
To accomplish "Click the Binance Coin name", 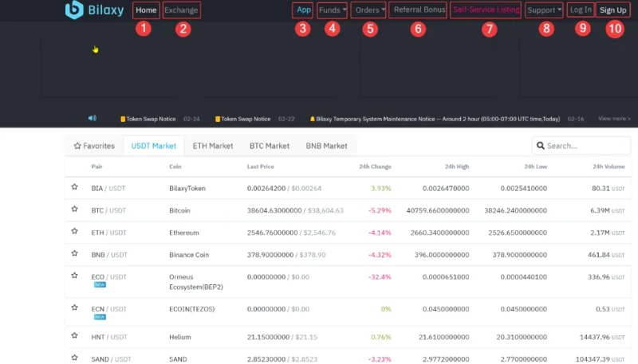I will coord(189,255).
